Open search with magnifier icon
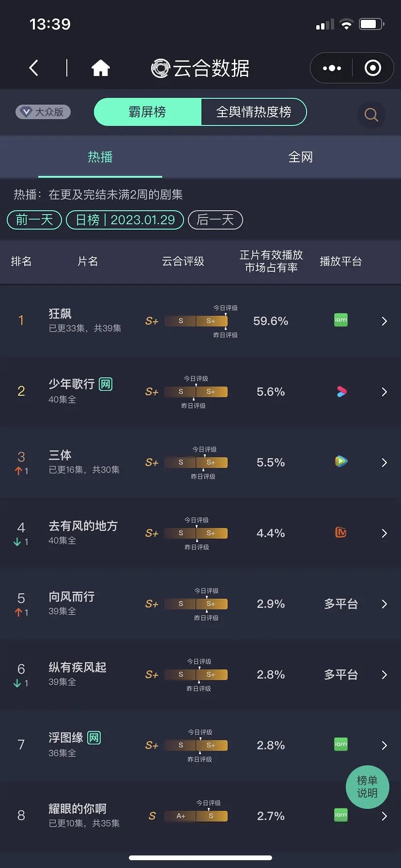The image size is (401, 868). 371,115
